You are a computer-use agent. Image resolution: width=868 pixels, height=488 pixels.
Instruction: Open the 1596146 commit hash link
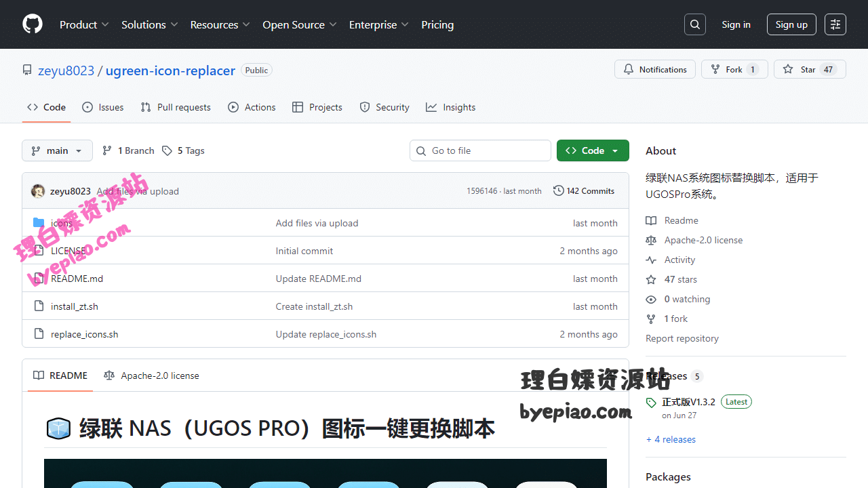(481, 191)
